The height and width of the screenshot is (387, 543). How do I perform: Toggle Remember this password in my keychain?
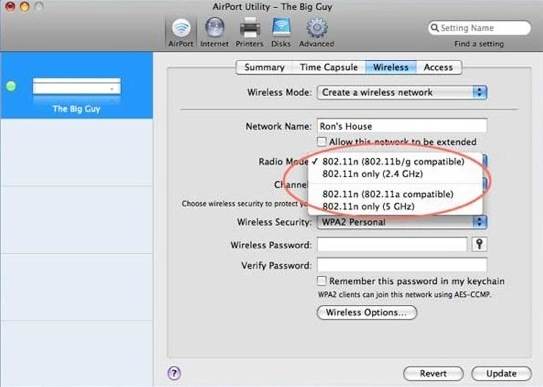point(322,281)
